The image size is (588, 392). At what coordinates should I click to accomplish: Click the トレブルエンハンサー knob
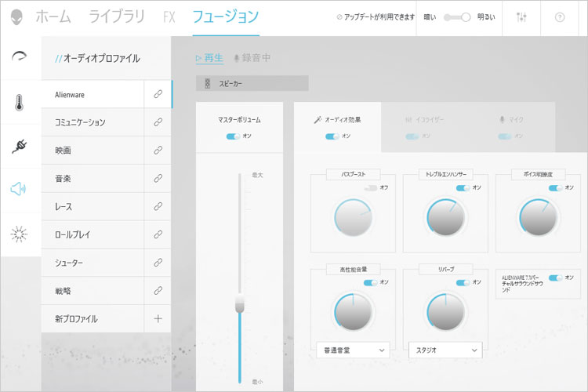coord(445,218)
